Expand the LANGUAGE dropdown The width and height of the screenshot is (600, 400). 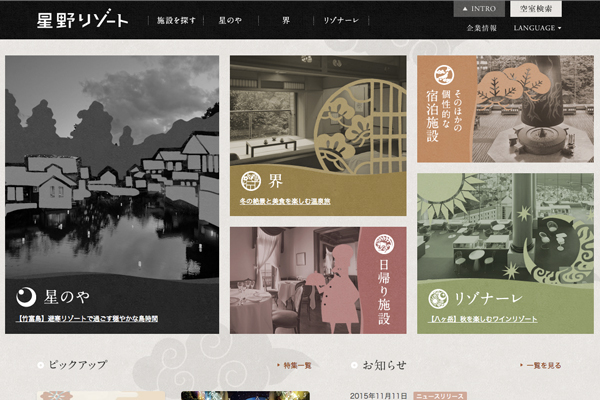tap(537, 28)
